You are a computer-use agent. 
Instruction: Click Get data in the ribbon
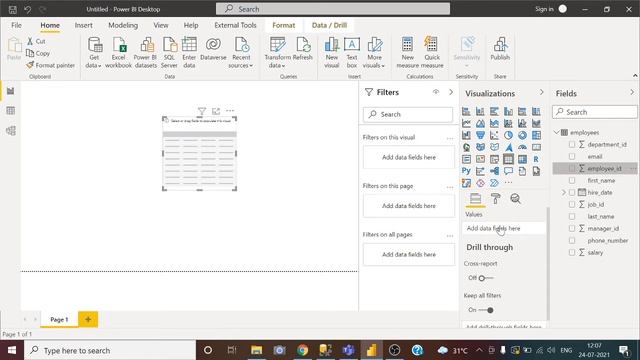pos(94,52)
